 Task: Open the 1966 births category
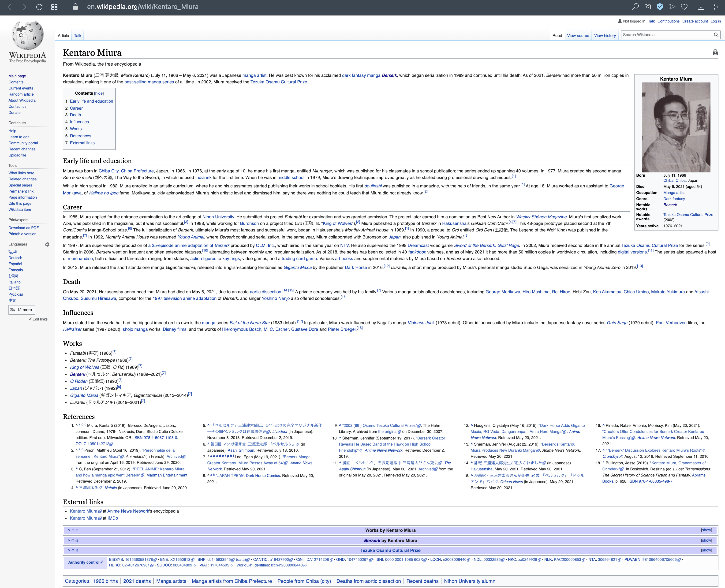tap(105, 581)
